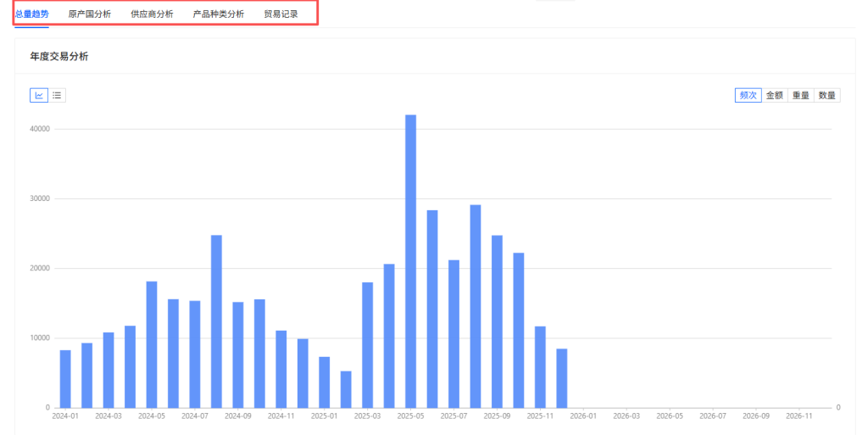Select the 金额 metric option
This screenshot has width=868, height=435.
pos(775,95)
